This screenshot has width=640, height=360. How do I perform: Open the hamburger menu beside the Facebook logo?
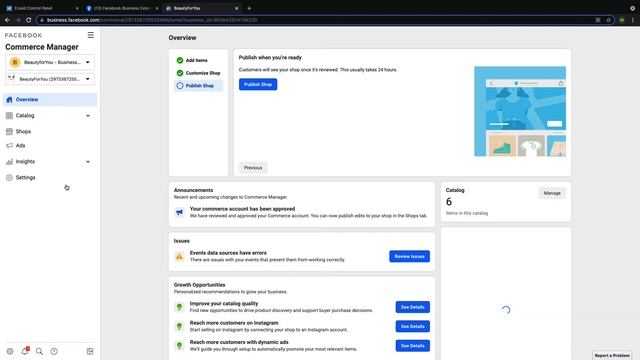pyautogui.click(x=91, y=35)
